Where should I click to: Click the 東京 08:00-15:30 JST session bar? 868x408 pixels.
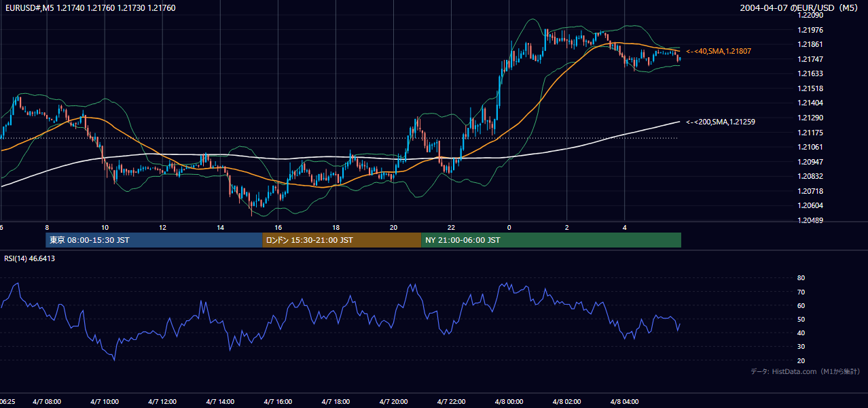coord(154,240)
